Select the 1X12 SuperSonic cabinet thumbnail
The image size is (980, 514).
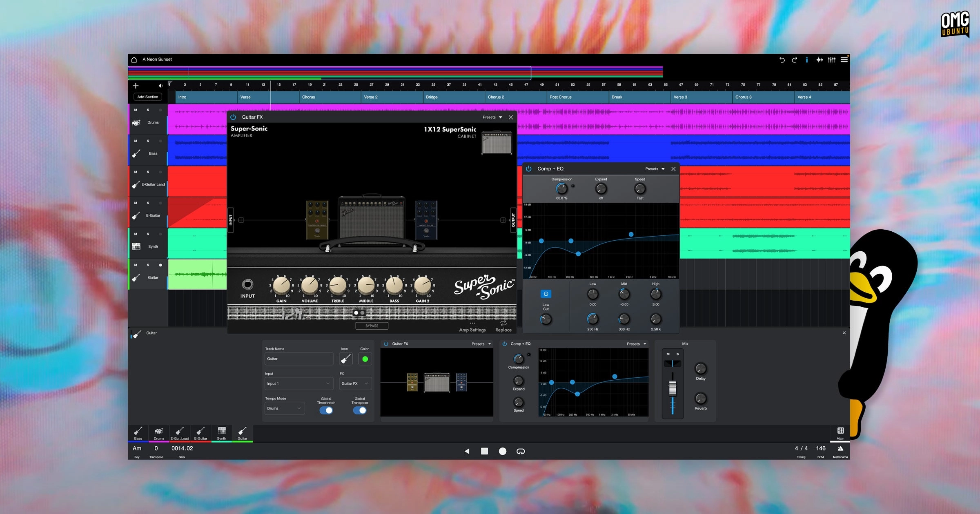(497, 143)
